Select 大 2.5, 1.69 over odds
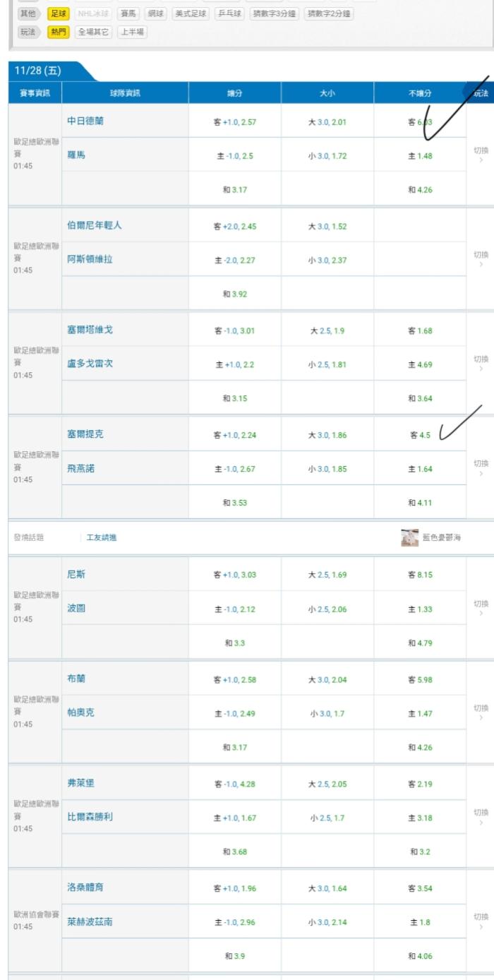 point(327,575)
